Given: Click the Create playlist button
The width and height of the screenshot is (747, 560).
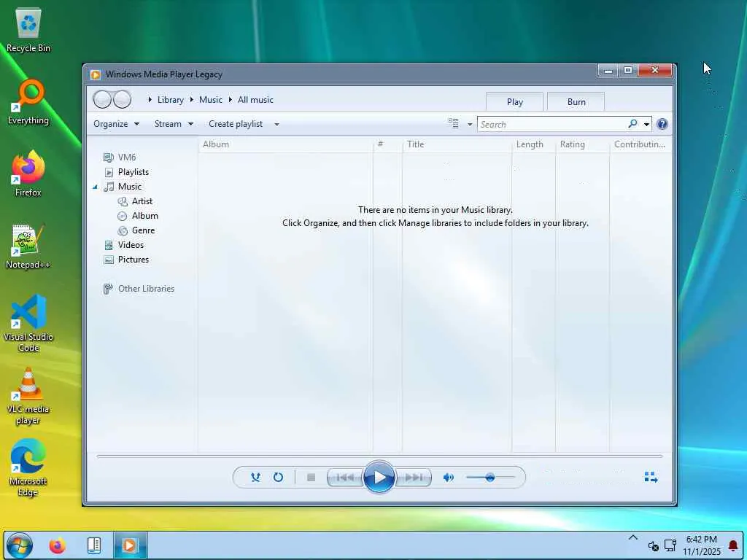Looking at the screenshot, I should point(236,124).
